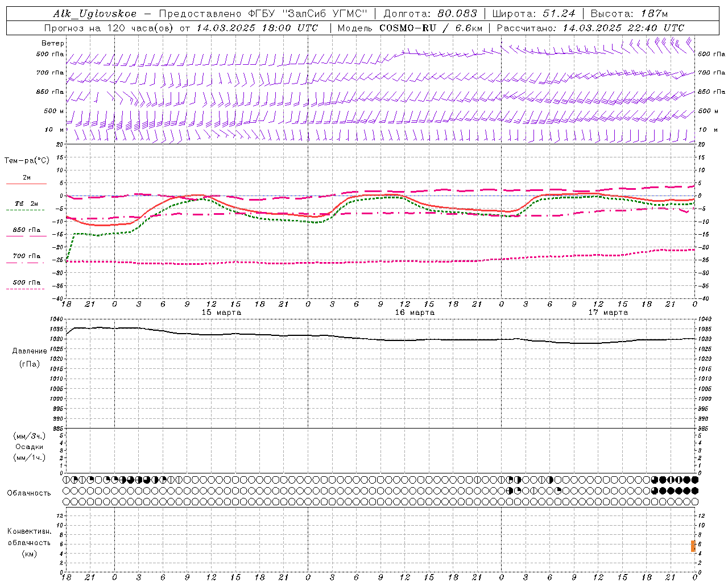
Task: Click the 'Широта: 51.24' latitude value
Action: (533, 14)
